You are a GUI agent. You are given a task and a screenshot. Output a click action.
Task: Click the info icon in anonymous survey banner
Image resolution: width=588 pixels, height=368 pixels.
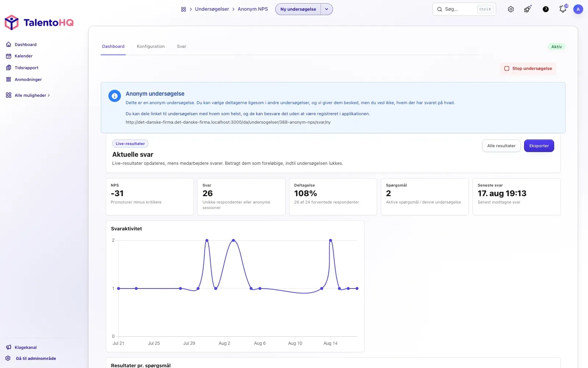click(x=115, y=96)
